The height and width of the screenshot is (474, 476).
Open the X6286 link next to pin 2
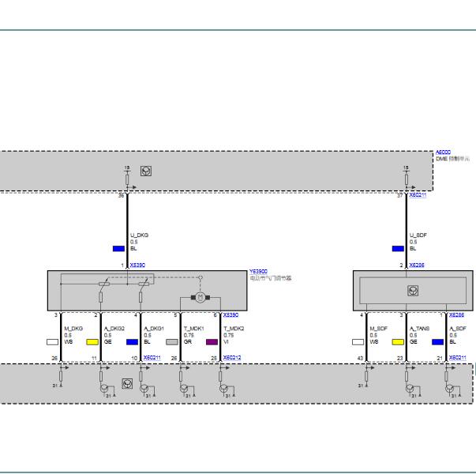[417, 265]
